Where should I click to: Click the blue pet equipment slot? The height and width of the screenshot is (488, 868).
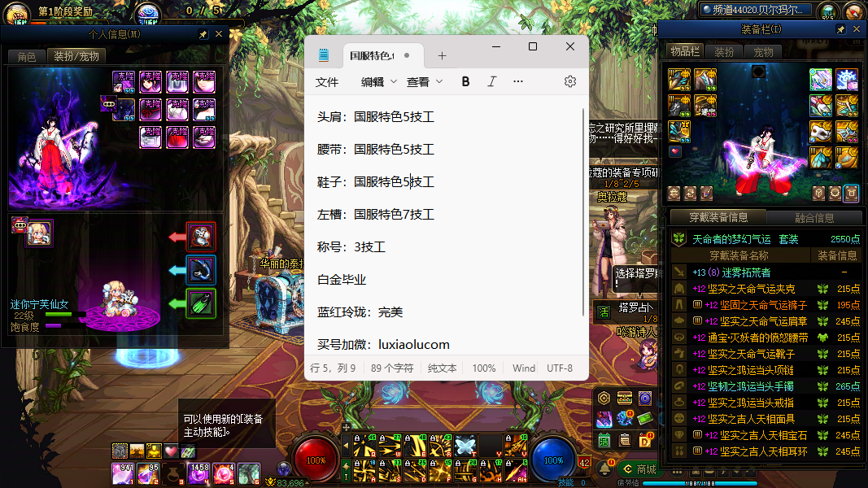pyautogui.click(x=201, y=270)
